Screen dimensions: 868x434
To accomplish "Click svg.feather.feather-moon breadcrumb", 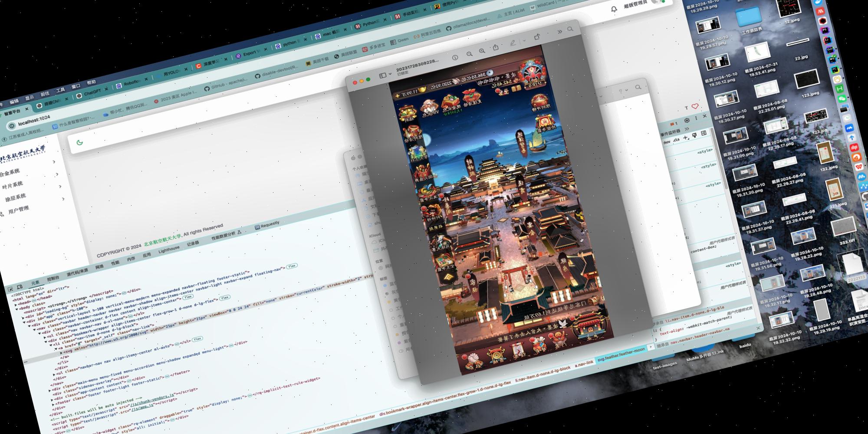I will 621,355.
